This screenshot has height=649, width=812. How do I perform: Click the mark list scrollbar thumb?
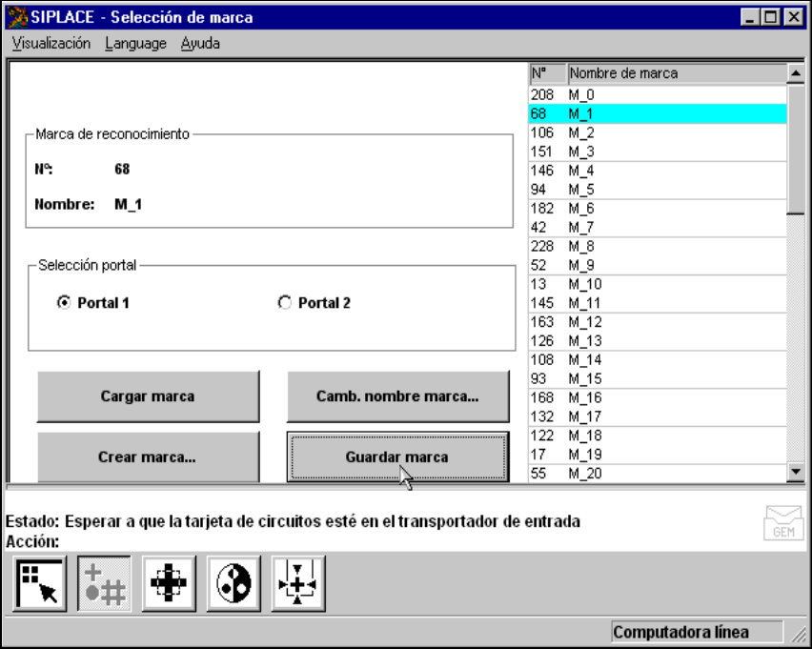pos(796,148)
